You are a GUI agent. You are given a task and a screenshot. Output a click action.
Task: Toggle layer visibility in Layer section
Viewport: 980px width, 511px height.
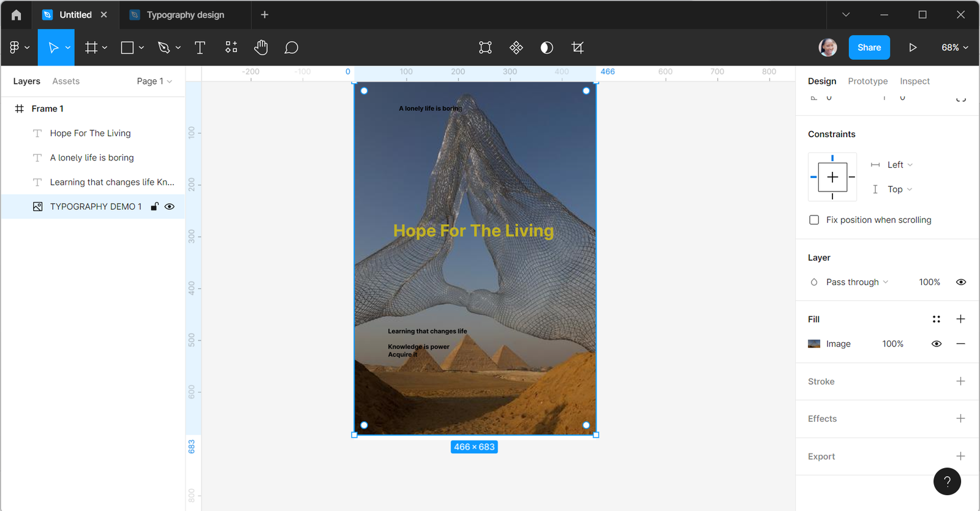tap(961, 282)
